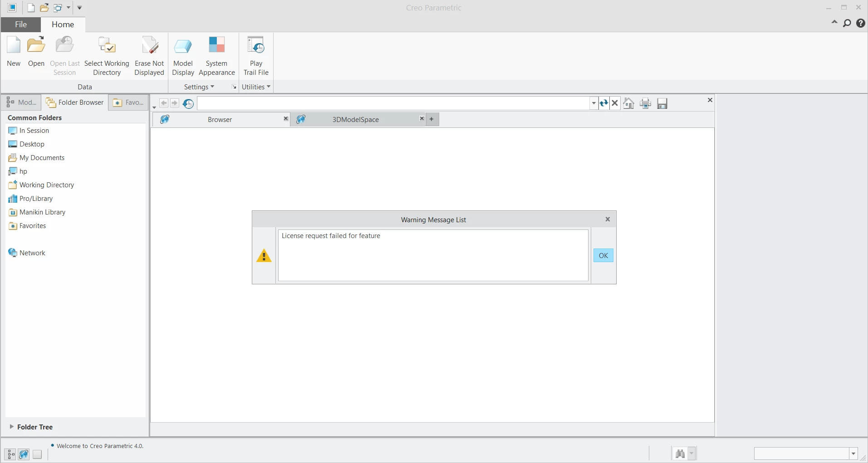Toggle model tree display icon in status bar

tap(10, 454)
